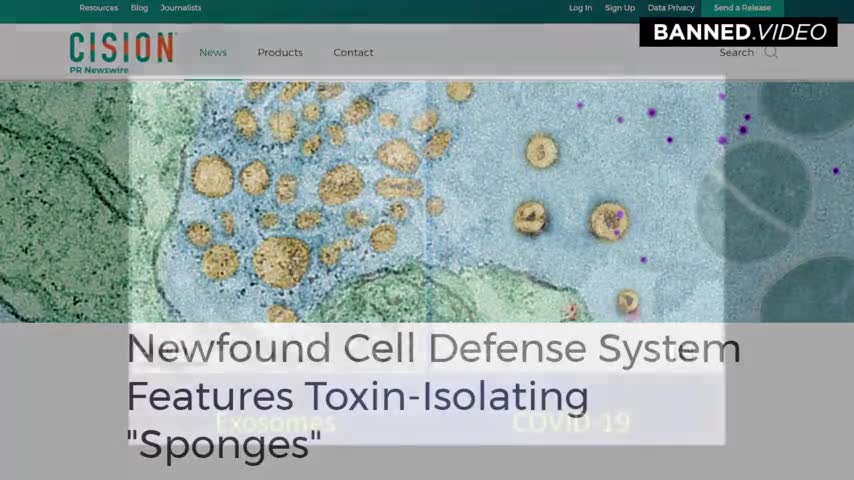Click the Log In link

(581, 8)
